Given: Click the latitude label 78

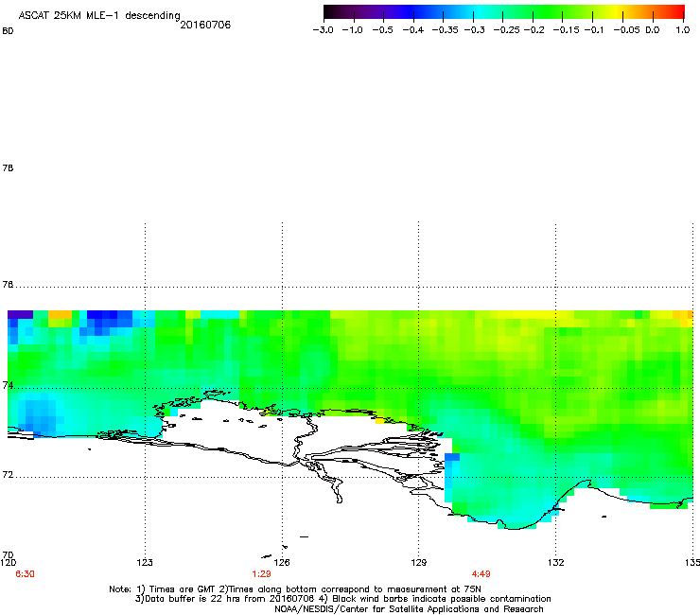Looking at the screenshot, I should tap(8, 167).
